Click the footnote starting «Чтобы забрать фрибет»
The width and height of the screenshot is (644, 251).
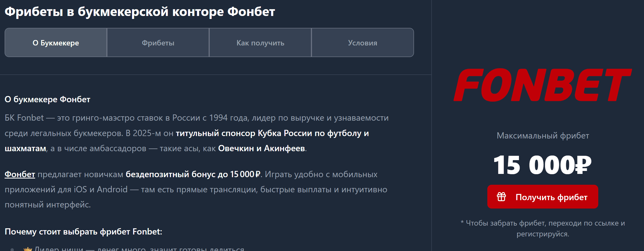[543, 228]
